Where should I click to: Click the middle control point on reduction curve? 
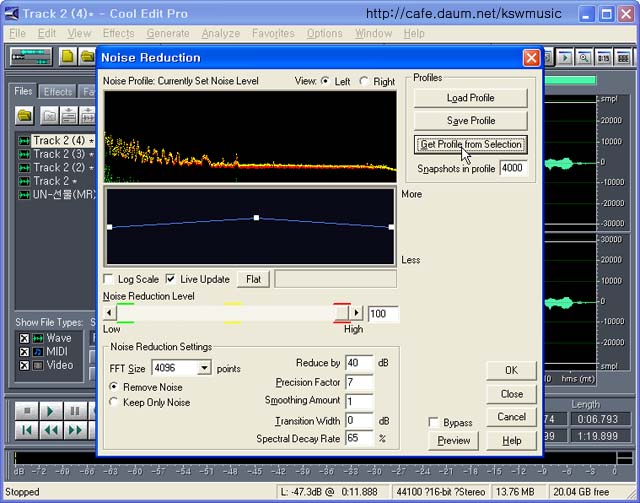click(256, 218)
